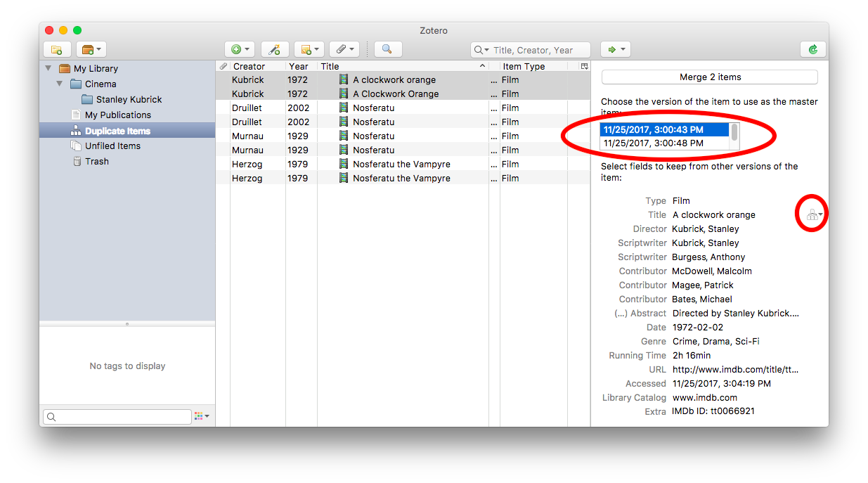Open the Title field versions dropdown icon
868x483 pixels.
coord(814,214)
